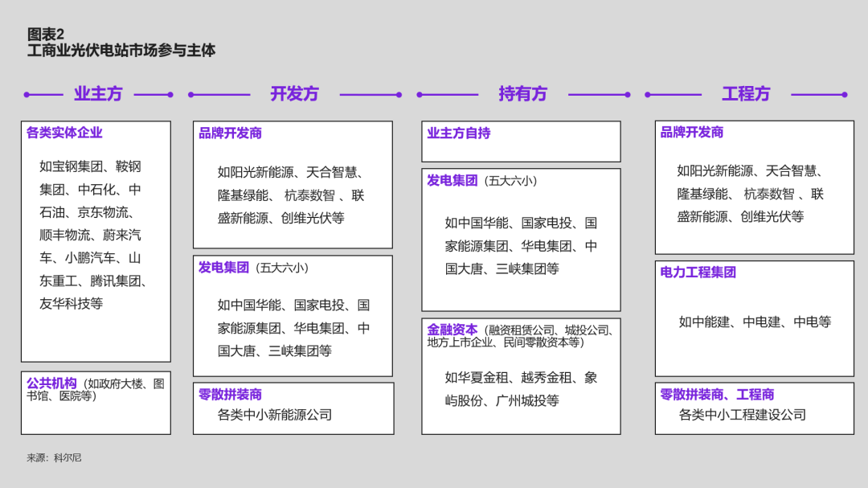This screenshot has width=868, height=488.
Task: Click the 电力工程集团 heading
Action: coord(698,273)
